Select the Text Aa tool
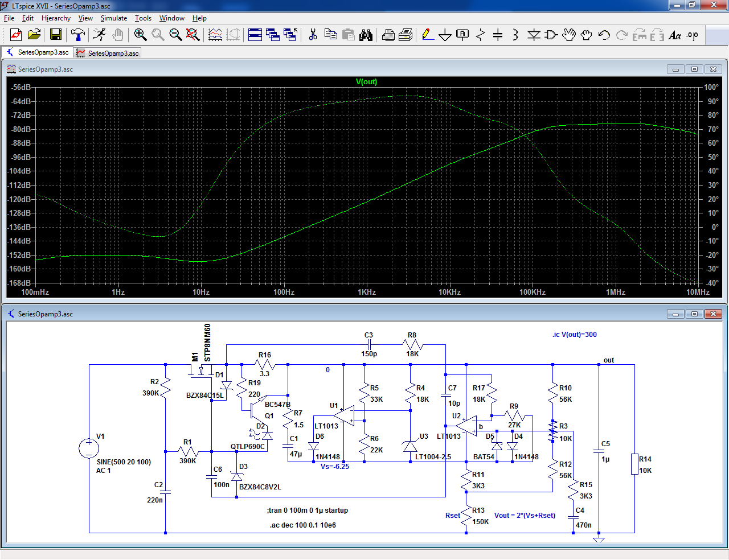Screen dimensions: 729x560 [675, 35]
